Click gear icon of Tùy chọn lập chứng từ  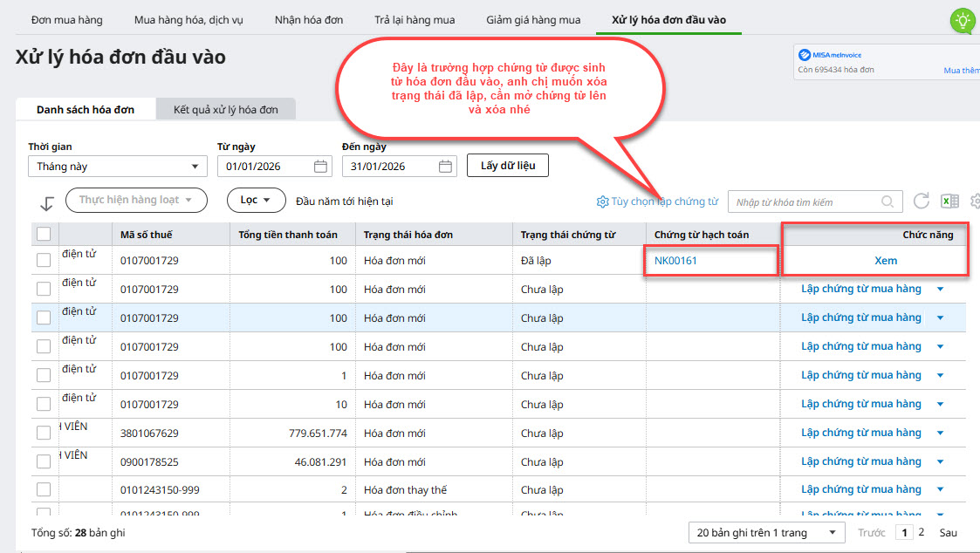point(602,202)
